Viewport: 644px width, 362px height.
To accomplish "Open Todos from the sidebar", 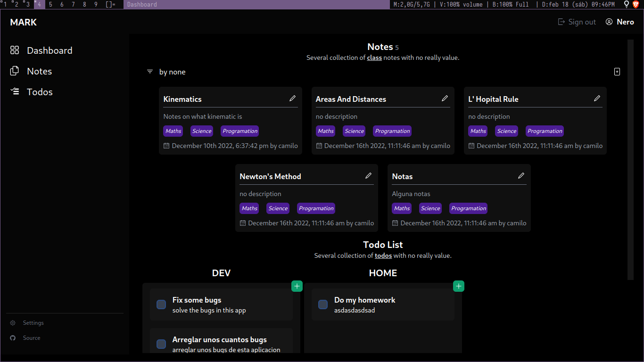I will (40, 92).
